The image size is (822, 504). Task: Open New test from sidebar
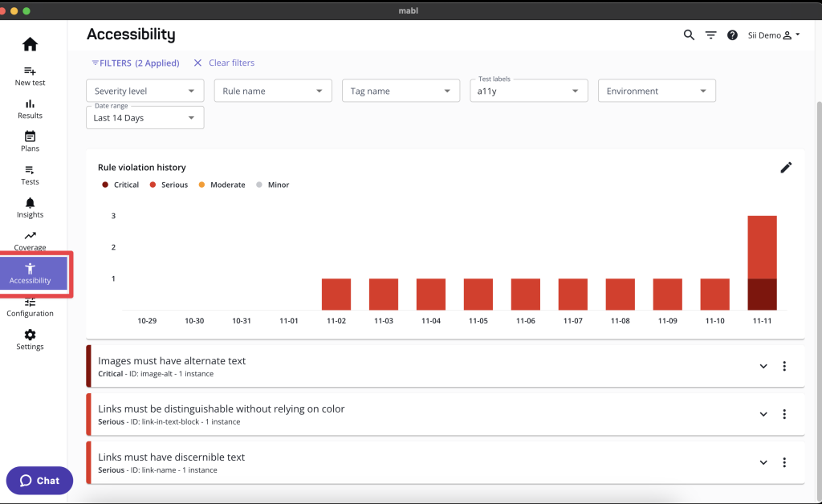click(x=30, y=76)
